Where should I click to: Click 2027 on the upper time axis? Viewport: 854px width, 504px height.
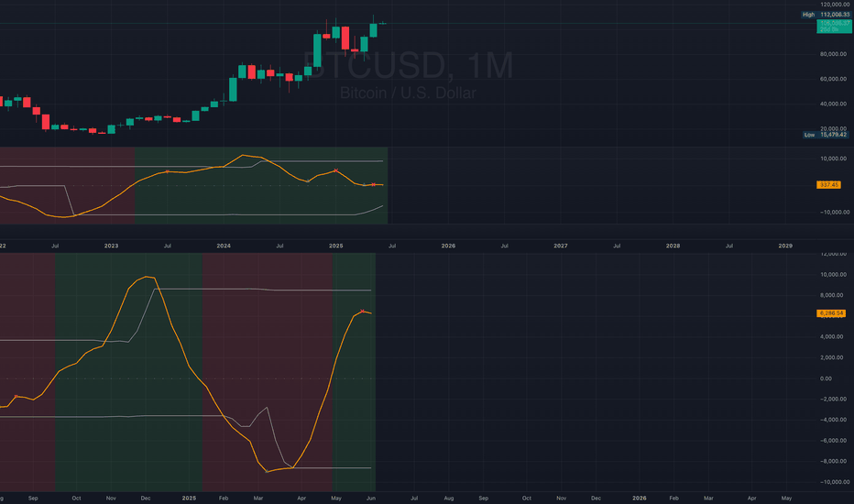[561, 246]
